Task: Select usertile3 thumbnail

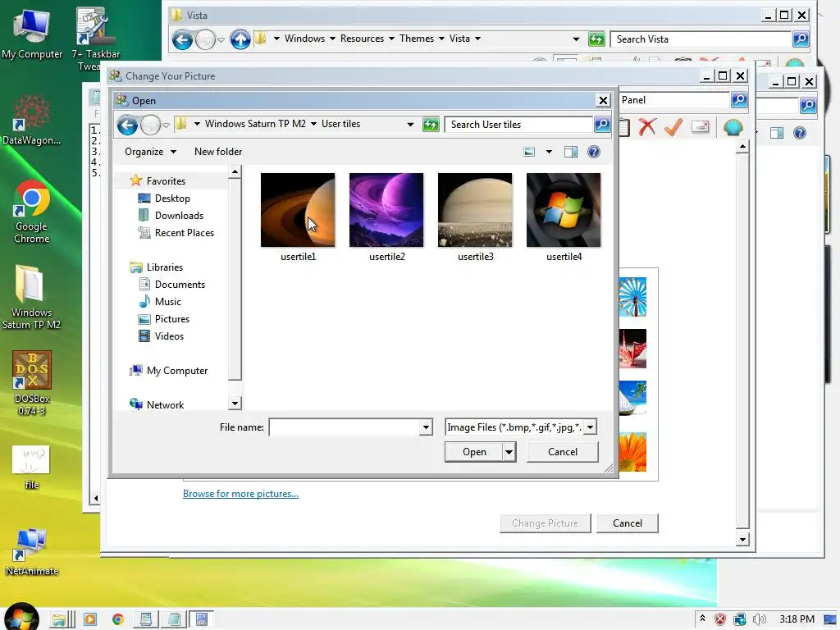Action: pos(475,210)
